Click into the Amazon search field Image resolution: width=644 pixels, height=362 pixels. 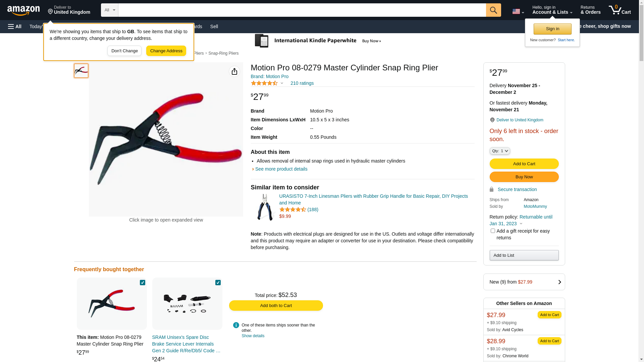coord(302,10)
